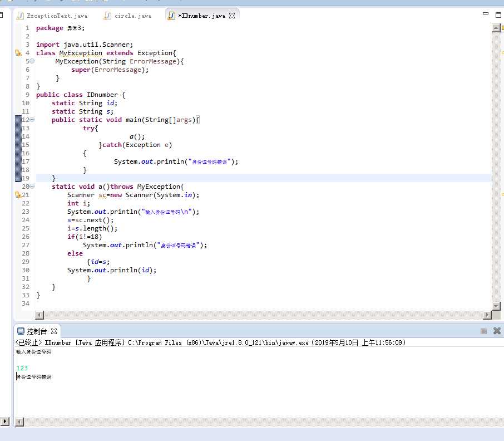Image resolution: width=504 pixels, height=441 pixels.
Task: Click the text 'import java.util.Scanner;'
Action: pyautogui.click(x=85, y=45)
